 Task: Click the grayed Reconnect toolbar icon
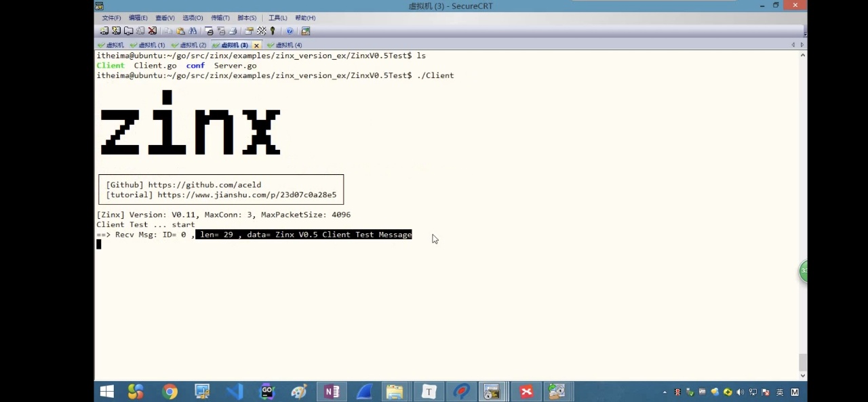(140, 31)
